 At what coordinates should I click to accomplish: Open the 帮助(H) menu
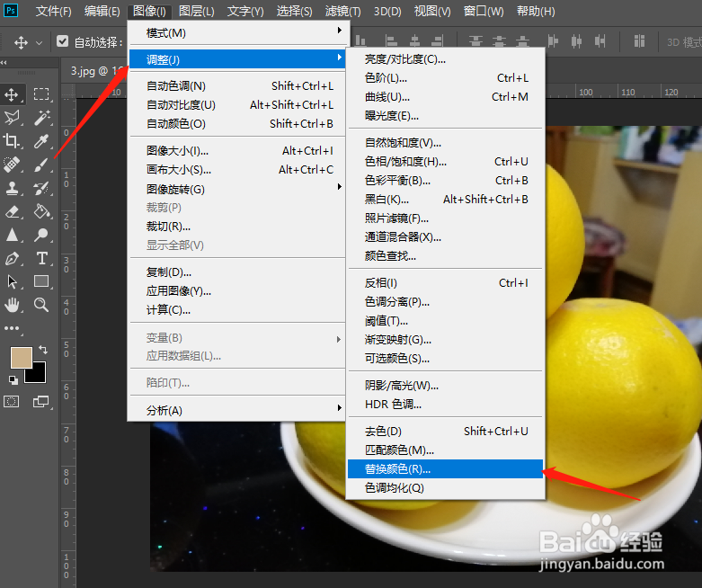pos(536,11)
